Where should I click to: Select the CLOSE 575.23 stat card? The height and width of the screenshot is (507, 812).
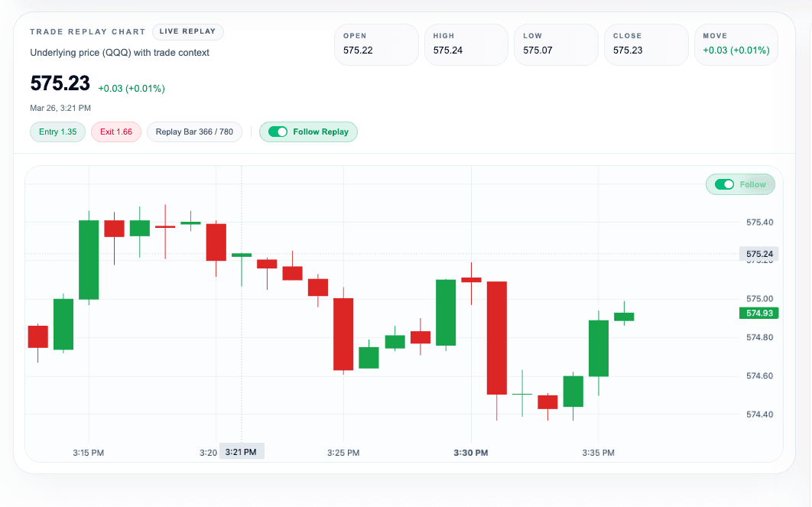point(646,44)
